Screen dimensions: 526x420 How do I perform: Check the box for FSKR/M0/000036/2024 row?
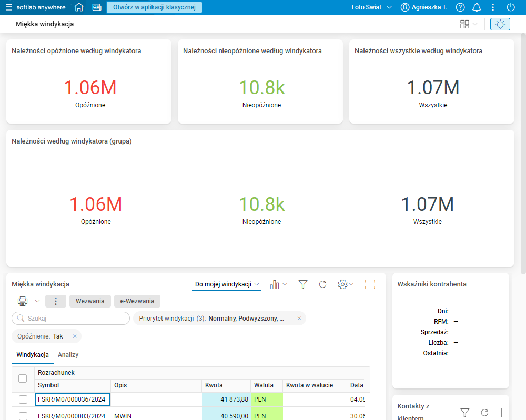pyautogui.click(x=23, y=399)
